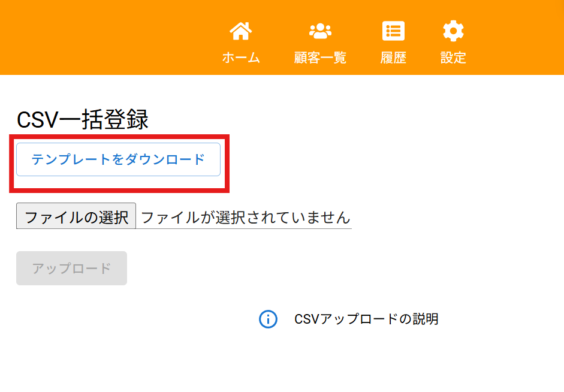The height and width of the screenshot is (392, 564).
Task: Open the CSVアップロードの説明 text
Action: [366, 319]
